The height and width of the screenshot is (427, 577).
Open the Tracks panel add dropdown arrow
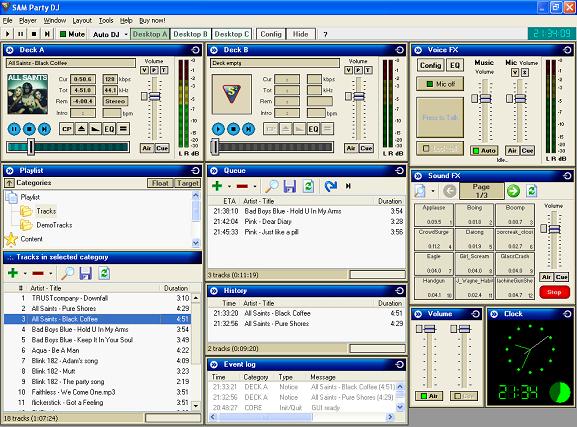[x=25, y=274]
